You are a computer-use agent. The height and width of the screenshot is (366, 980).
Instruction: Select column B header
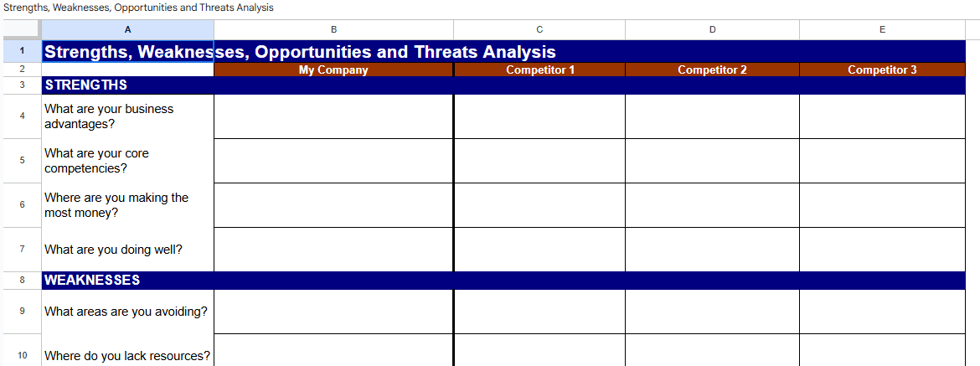pyautogui.click(x=333, y=29)
